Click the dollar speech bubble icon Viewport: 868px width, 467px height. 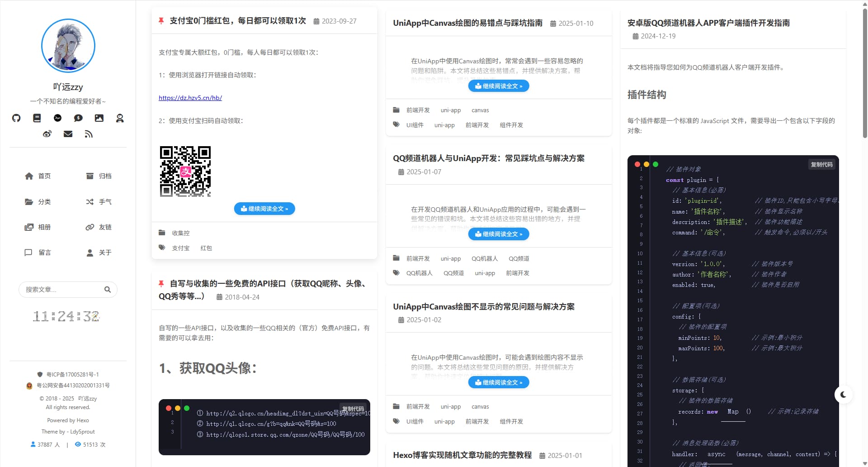pos(78,118)
